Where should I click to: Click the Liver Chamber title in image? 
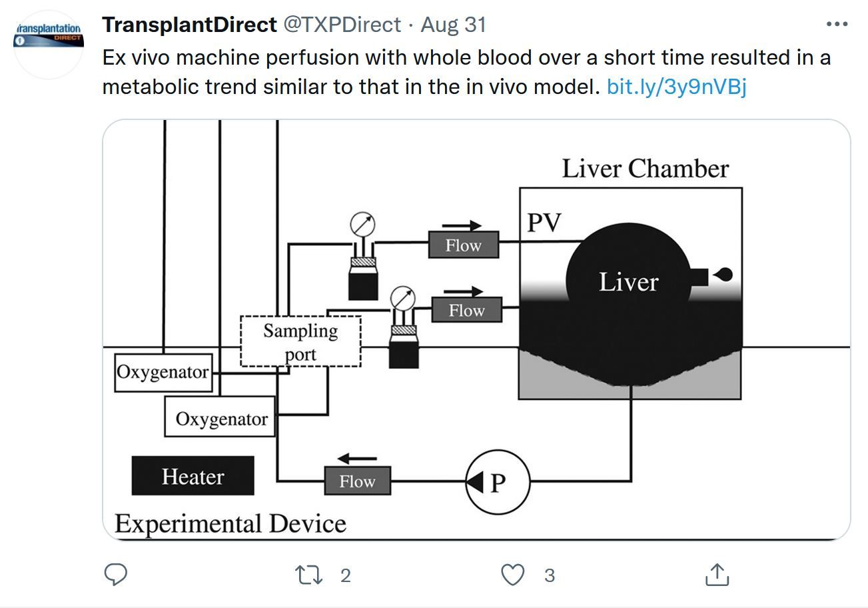(x=646, y=168)
